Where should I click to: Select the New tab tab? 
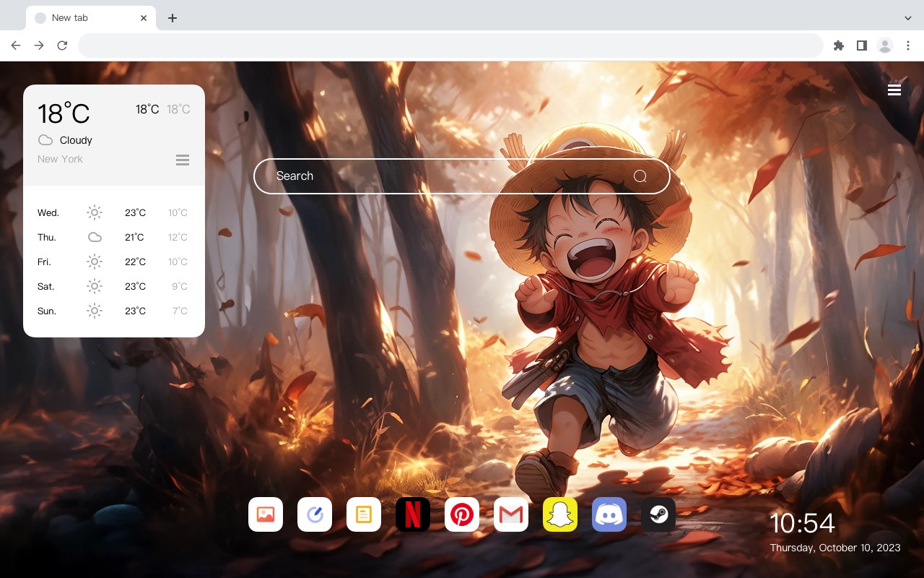pyautogui.click(x=90, y=18)
